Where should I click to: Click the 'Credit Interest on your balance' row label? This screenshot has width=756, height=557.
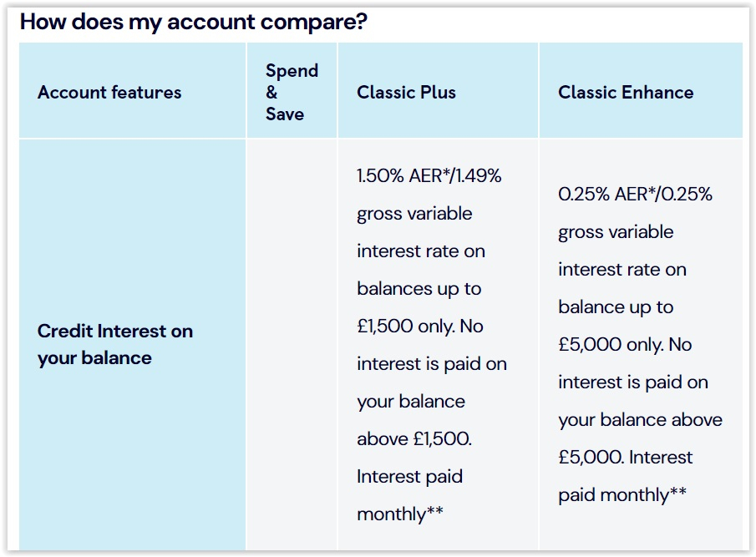[115, 345]
